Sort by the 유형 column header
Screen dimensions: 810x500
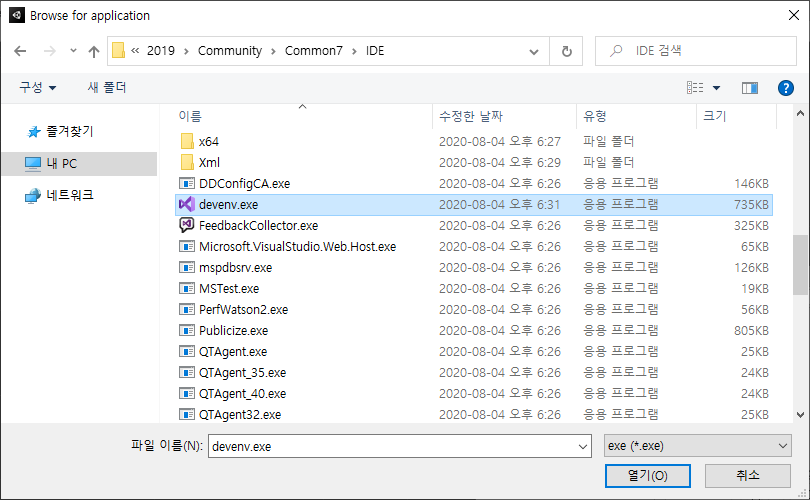(595, 116)
